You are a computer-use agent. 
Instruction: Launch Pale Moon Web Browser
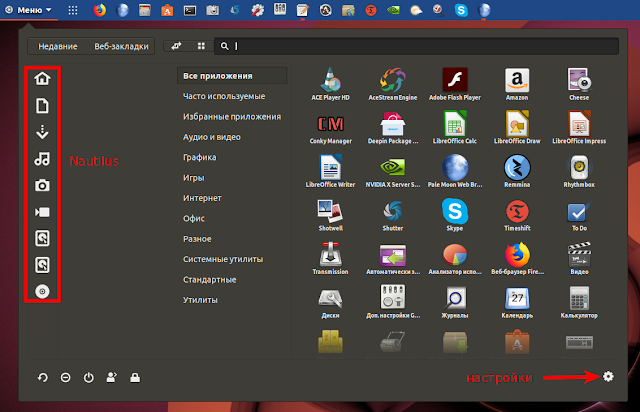click(x=455, y=171)
